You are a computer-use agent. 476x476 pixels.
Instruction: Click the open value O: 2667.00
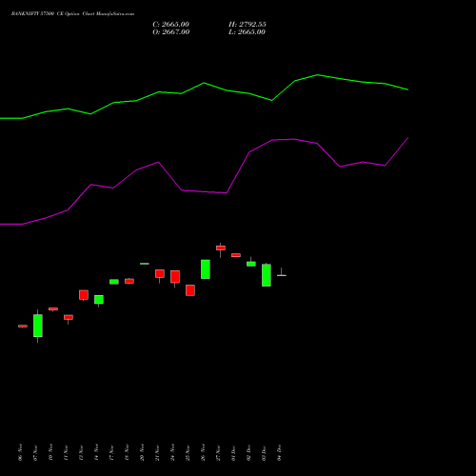171,32
